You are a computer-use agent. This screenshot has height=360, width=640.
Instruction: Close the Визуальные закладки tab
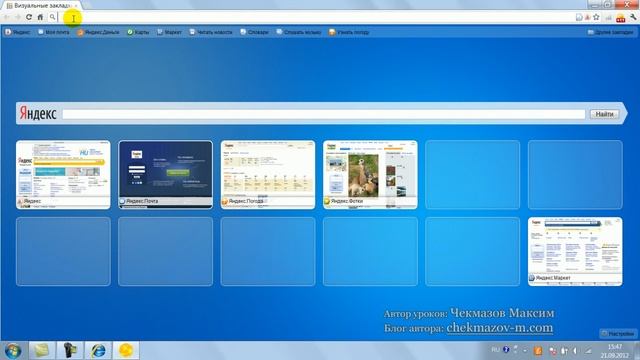tap(76, 6)
